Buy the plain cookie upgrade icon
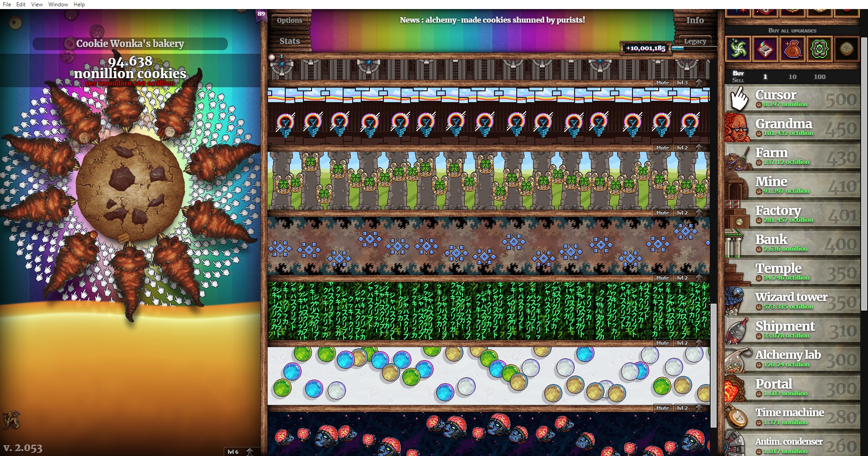This screenshot has height=456, width=868. point(846,49)
